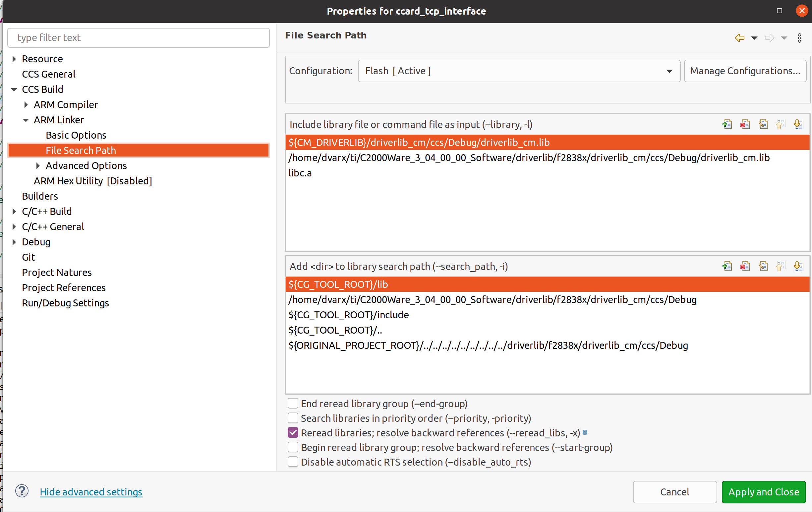Open the three-dot view menu
Image resolution: width=812 pixels, height=512 pixels.
(799, 38)
